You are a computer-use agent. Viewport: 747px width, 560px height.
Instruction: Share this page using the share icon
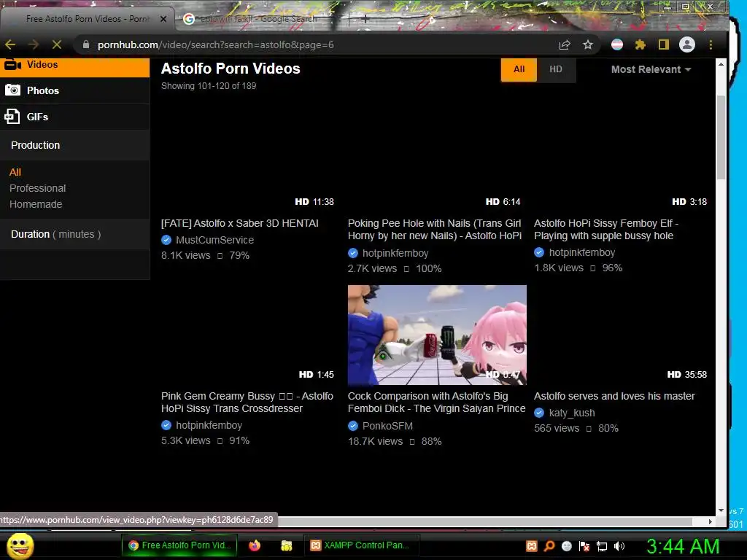(565, 44)
